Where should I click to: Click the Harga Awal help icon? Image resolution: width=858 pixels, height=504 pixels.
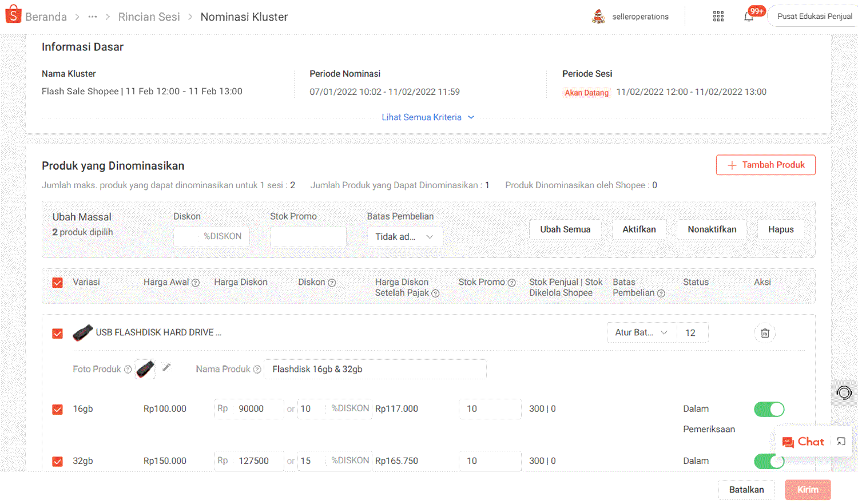(x=196, y=283)
